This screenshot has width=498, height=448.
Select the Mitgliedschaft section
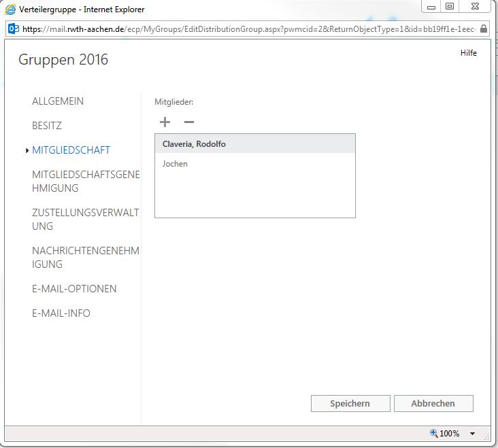point(71,150)
